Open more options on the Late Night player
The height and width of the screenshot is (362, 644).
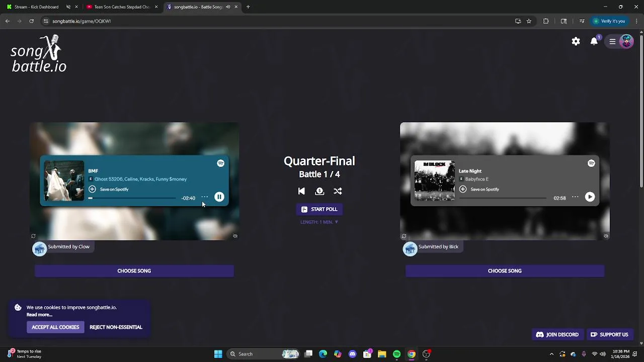(x=575, y=197)
